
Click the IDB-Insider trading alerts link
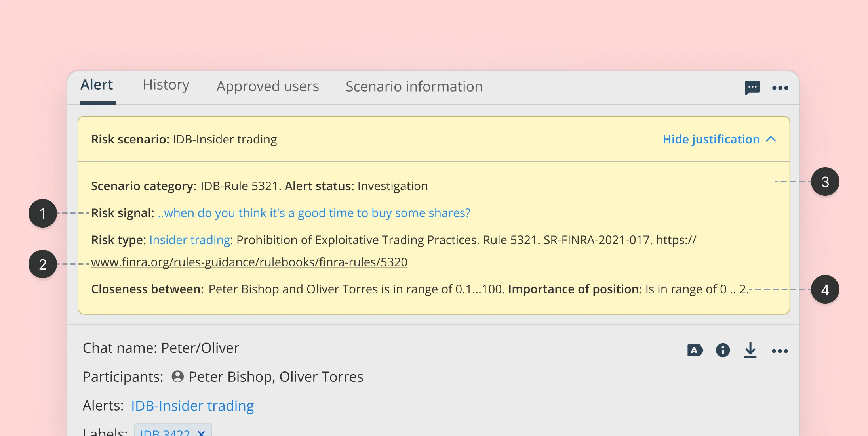(x=192, y=406)
